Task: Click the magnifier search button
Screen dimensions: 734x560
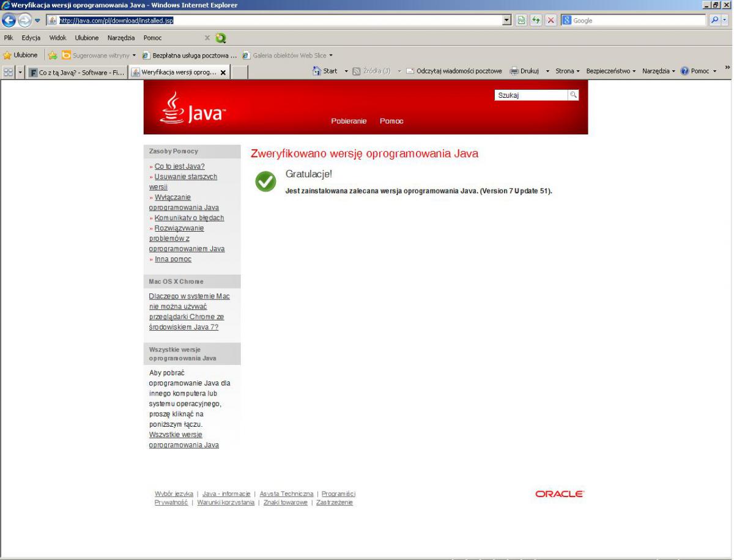Action: tap(714, 21)
